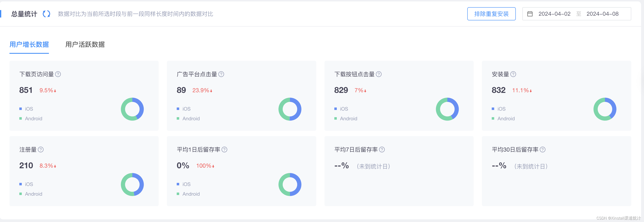This screenshot has width=644, height=222.
Task: Click the donut chart in 安装量 card
Action: pos(605,109)
